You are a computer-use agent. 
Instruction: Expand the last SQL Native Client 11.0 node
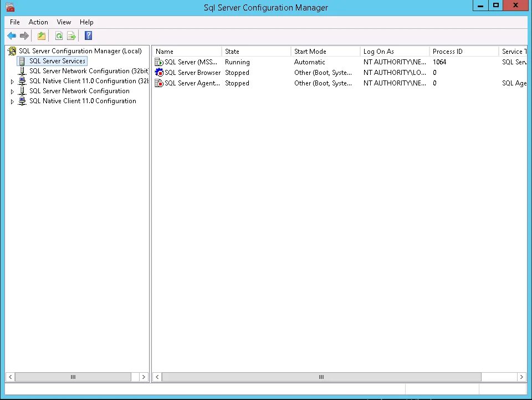click(x=12, y=102)
